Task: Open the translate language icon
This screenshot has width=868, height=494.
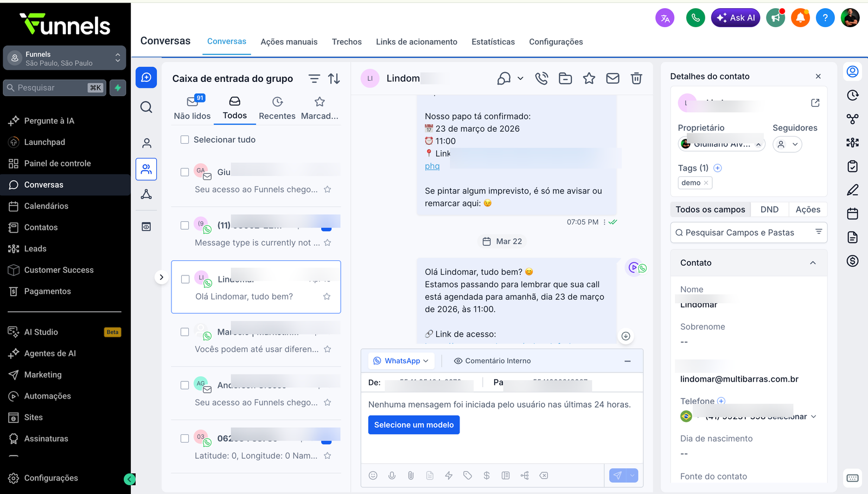Action: [665, 18]
